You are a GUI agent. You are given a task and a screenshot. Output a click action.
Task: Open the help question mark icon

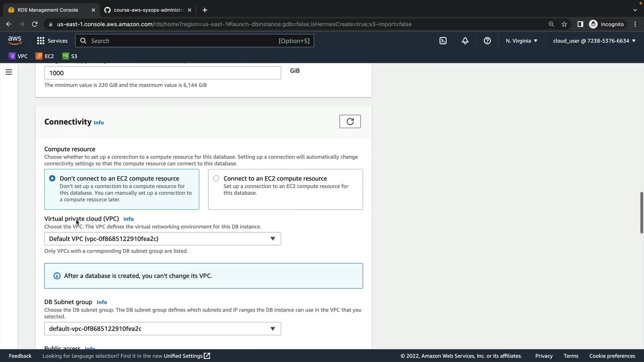[487, 41]
